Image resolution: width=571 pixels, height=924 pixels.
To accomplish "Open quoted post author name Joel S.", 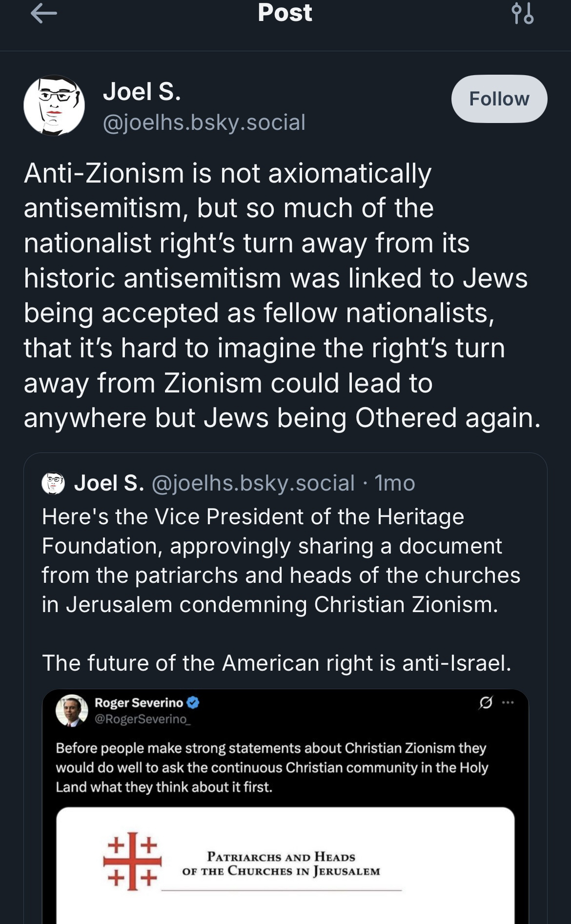I will coord(109,483).
